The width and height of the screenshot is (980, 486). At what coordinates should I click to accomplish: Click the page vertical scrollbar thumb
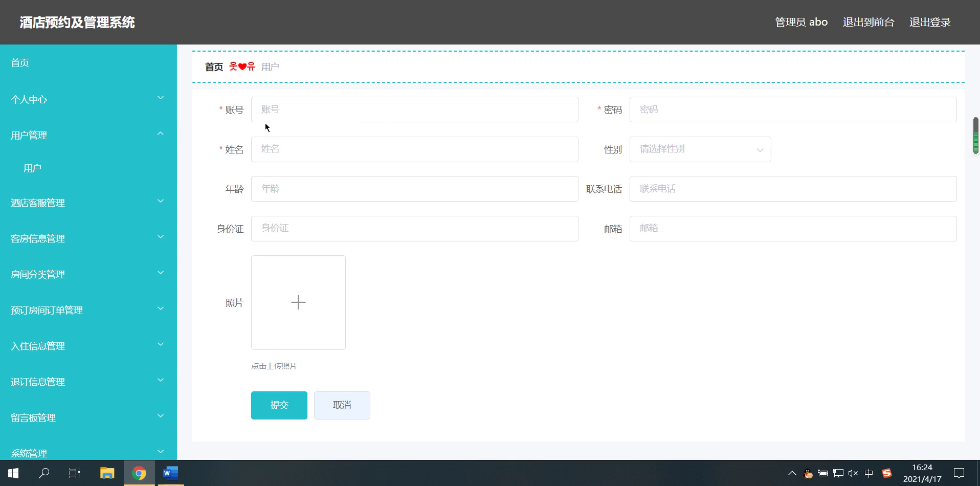[x=976, y=136]
